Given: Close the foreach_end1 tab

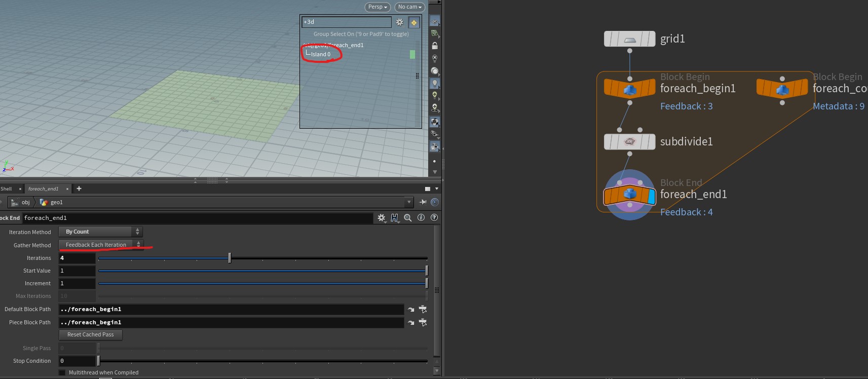Looking at the screenshot, I should pyautogui.click(x=67, y=189).
